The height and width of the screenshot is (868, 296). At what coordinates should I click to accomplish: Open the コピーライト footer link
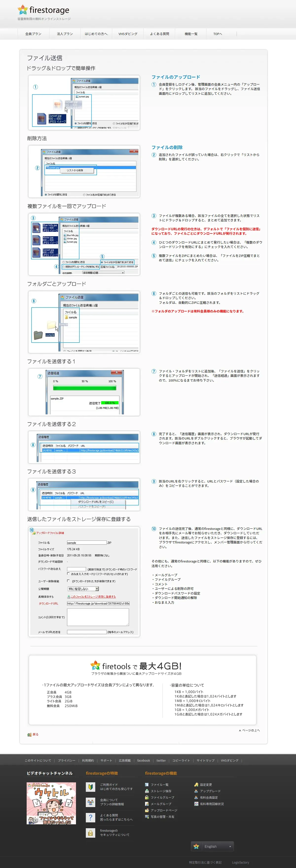[x=181, y=760]
